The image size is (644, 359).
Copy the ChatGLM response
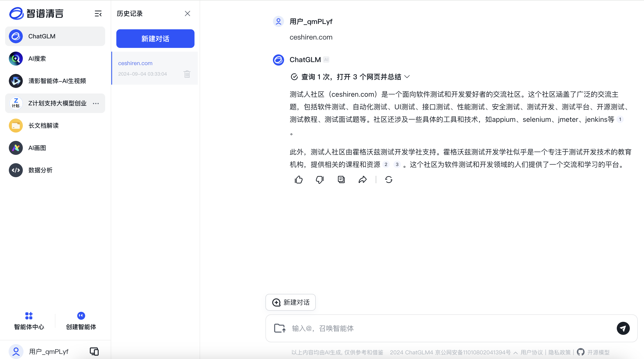pos(341,179)
